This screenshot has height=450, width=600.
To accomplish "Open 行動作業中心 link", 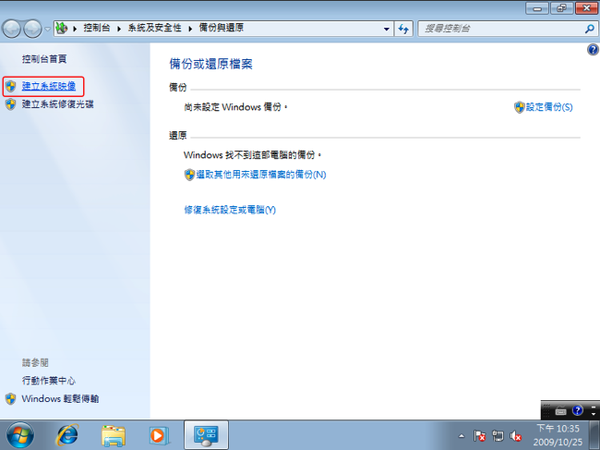I will click(49, 381).
